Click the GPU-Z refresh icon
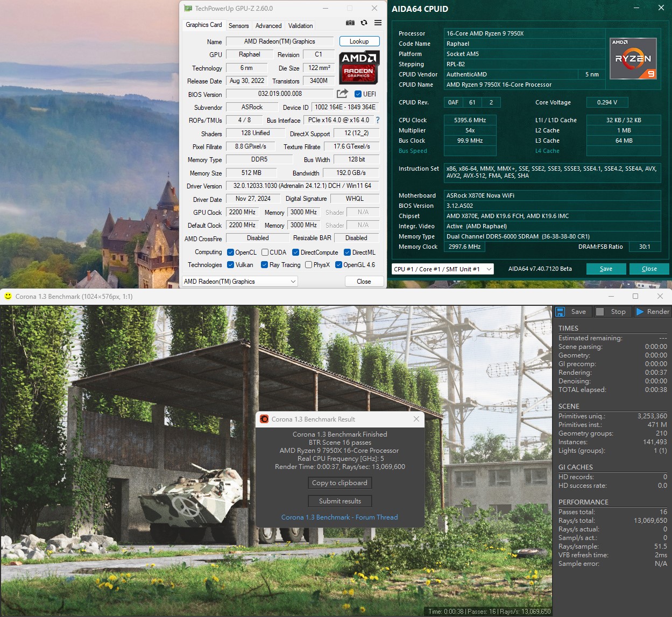Viewport: 672px width, 617px height. (364, 23)
